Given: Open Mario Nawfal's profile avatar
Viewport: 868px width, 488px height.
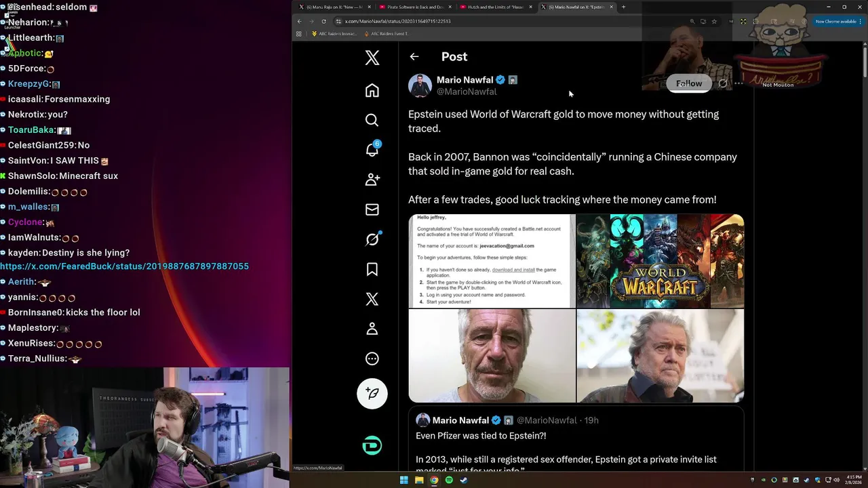Looking at the screenshot, I should coord(420,85).
